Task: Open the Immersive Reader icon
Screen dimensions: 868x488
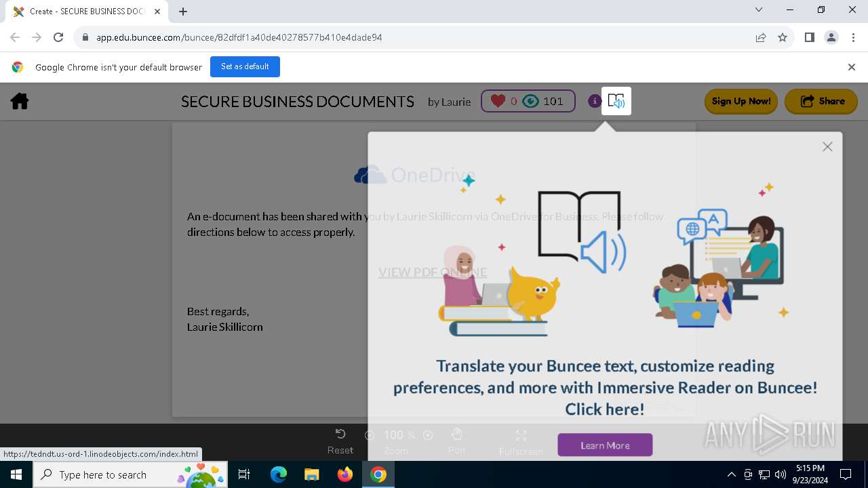Action: pyautogui.click(x=616, y=101)
